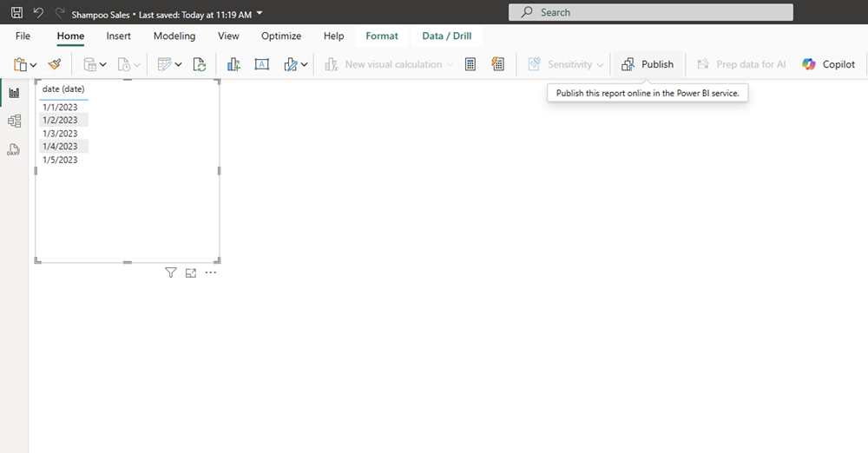This screenshot has width=868, height=453.
Task: Open DAX query view in sidebar
Action: click(14, 149)
